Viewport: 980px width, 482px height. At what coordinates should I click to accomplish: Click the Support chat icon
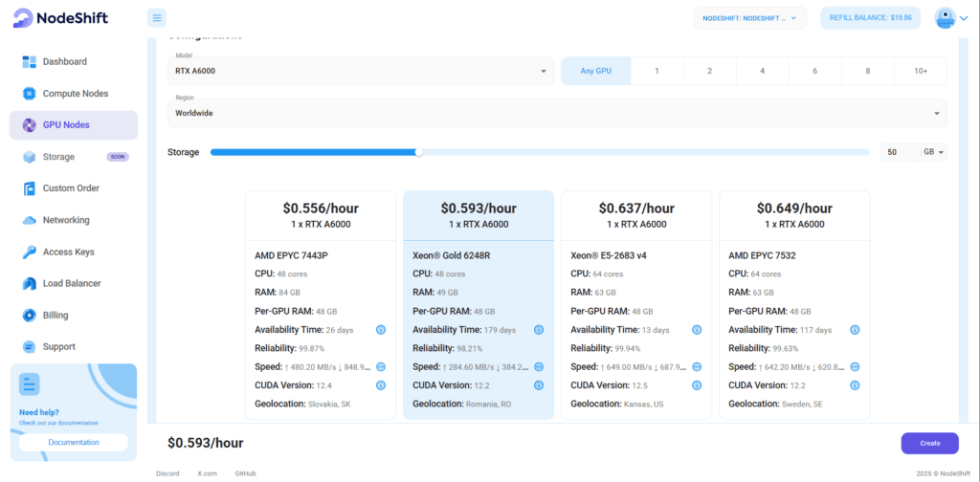click(30, 346)
